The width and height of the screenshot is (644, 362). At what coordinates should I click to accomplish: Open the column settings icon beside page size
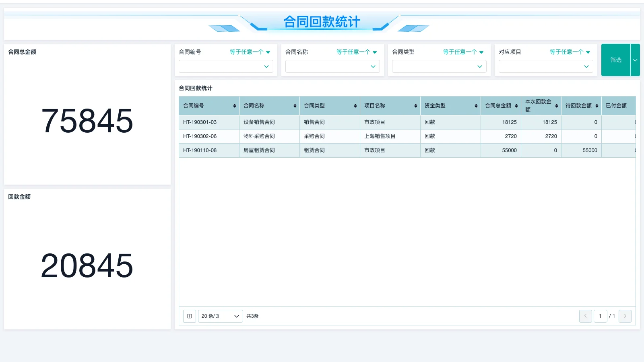[190, 316]
